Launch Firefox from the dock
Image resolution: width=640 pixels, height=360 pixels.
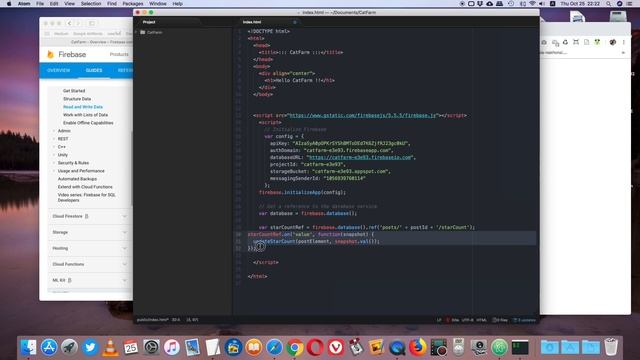coord(418,347)
